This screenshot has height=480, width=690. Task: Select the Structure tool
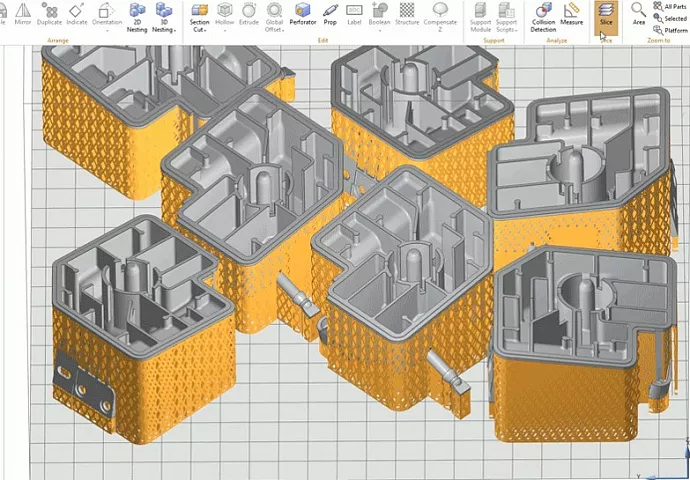tap(407, 13)
